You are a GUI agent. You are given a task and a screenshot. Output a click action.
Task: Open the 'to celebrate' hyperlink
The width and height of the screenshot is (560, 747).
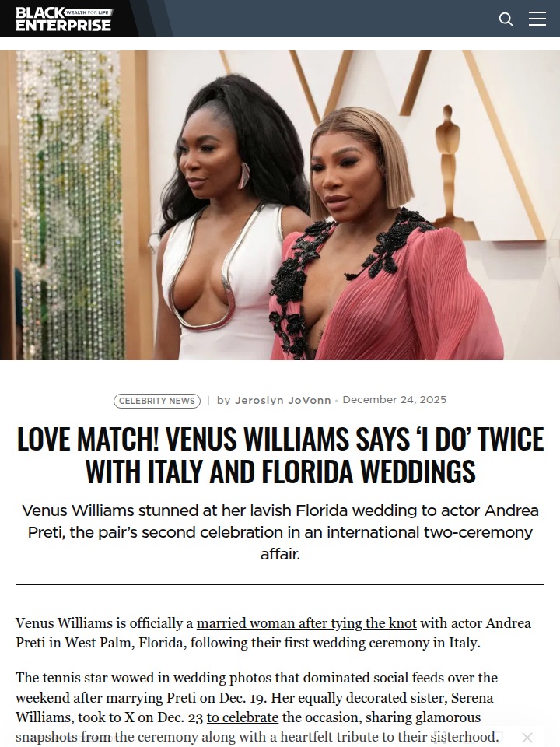(x=243, y=717)
